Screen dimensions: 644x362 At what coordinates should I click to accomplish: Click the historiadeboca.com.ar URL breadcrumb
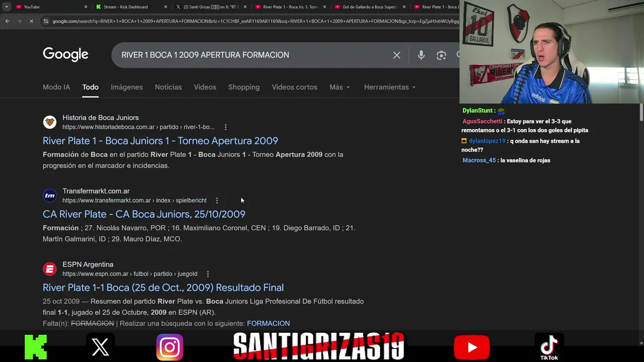tap(138, 127)
